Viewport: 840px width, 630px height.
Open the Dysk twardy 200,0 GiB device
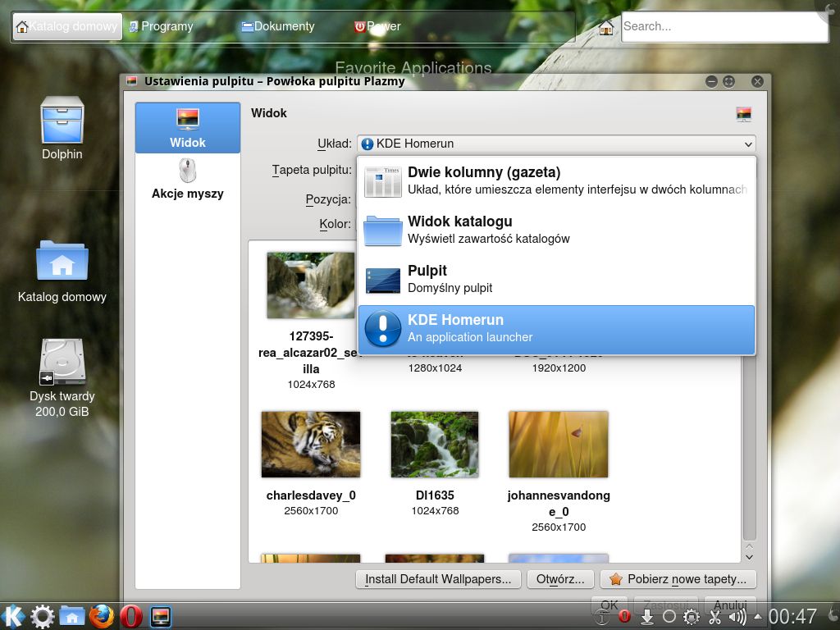[62, 378]
